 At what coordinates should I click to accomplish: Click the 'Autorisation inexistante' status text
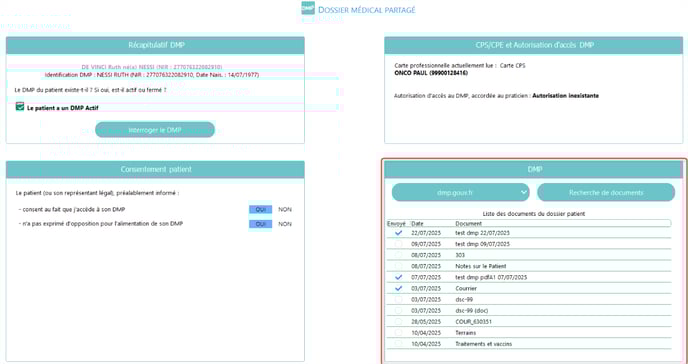[x=566, y=96]
